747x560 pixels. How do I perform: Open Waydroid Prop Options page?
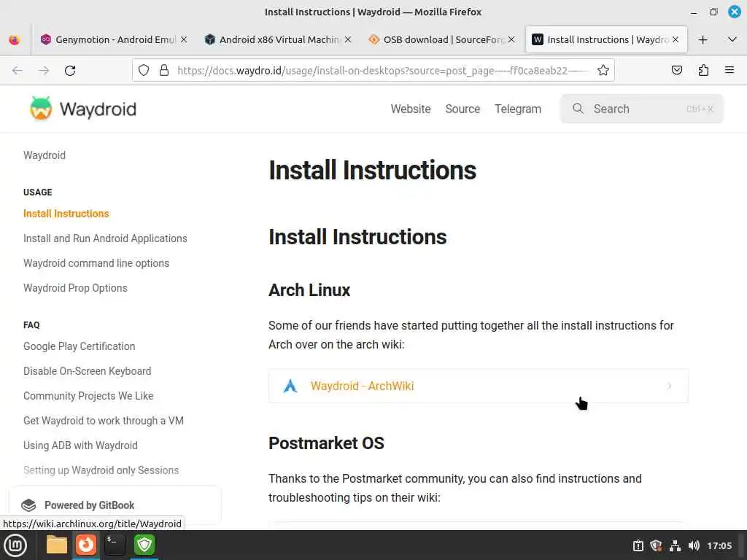coord(75,288)
